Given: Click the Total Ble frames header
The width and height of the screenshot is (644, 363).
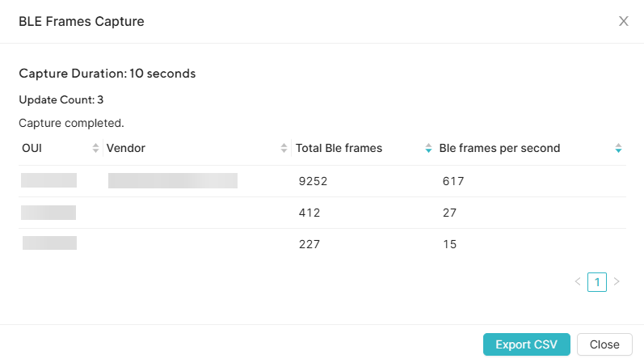Looking at the screenshot, I should click(339, 149).
